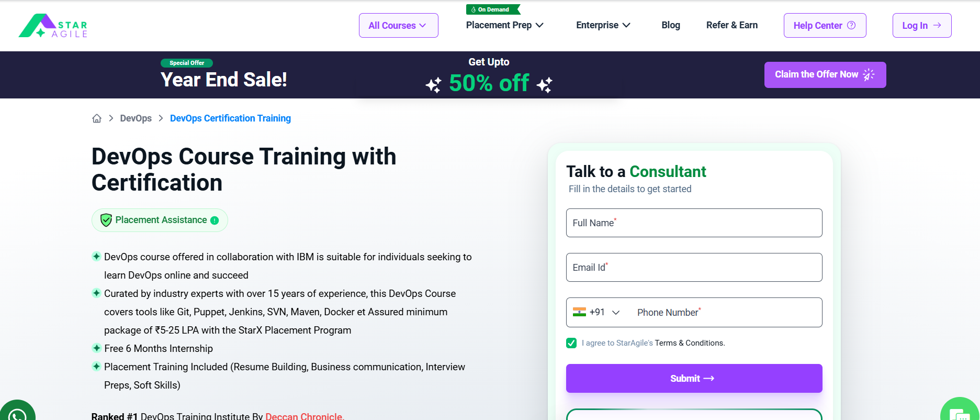Image resolution: width=980 pixels, height=420 pixels.
Task: Click the Full Name input field
Action: (694, 223)
